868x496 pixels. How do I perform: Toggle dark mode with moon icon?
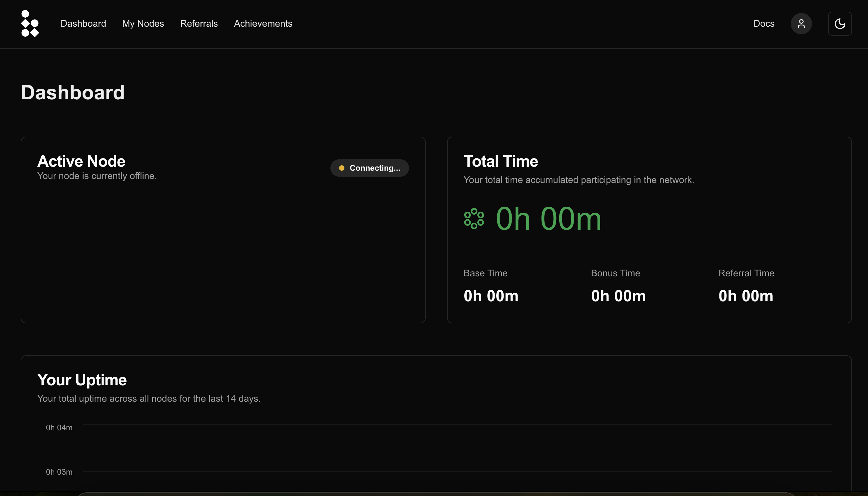[840, 24]
